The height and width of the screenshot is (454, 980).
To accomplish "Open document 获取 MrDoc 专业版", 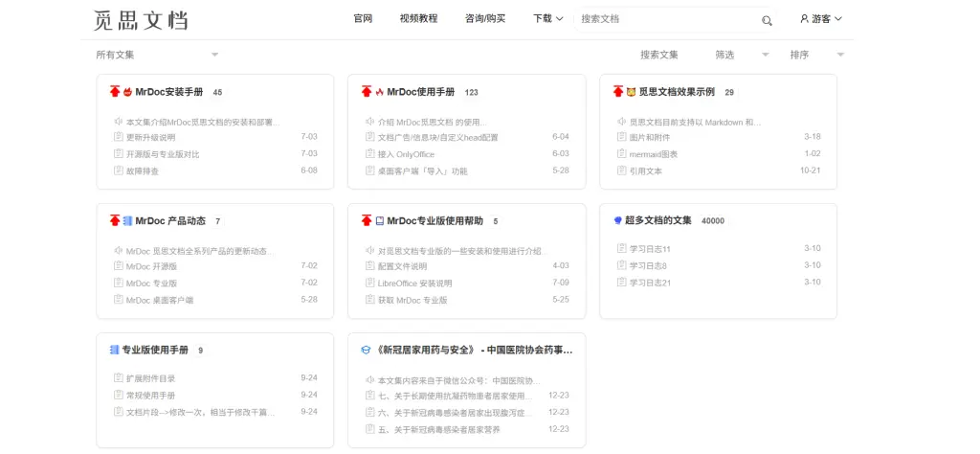I will (x=413, y=300).
